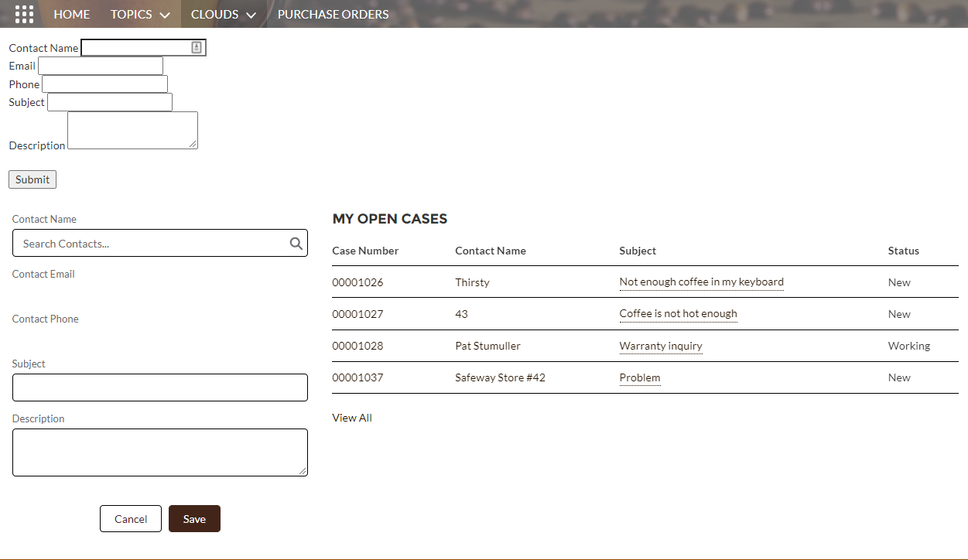
Task: Click the lower Description textarea
Action: pos(160,452)
